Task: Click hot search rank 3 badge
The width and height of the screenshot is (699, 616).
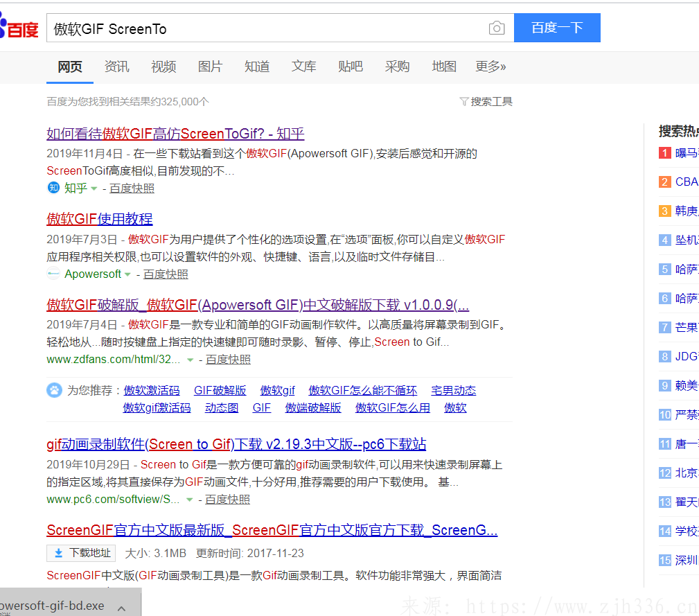Action: tap(664, 211)
